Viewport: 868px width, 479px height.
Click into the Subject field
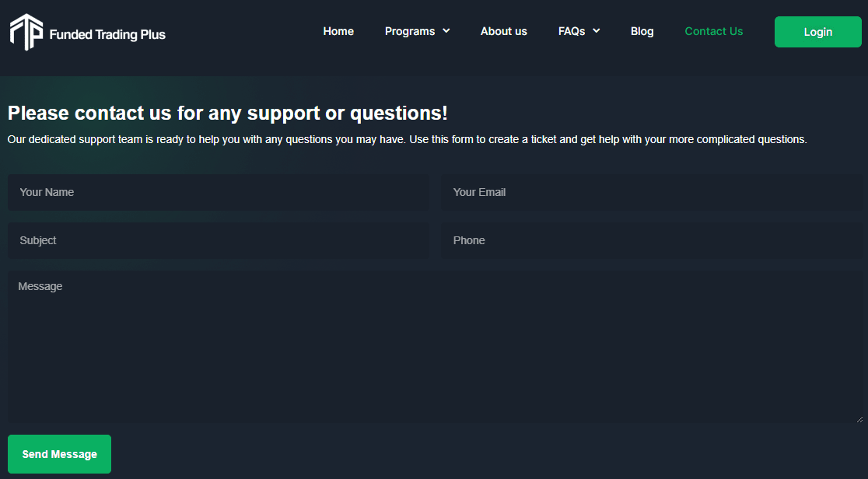tap(218, 240)
